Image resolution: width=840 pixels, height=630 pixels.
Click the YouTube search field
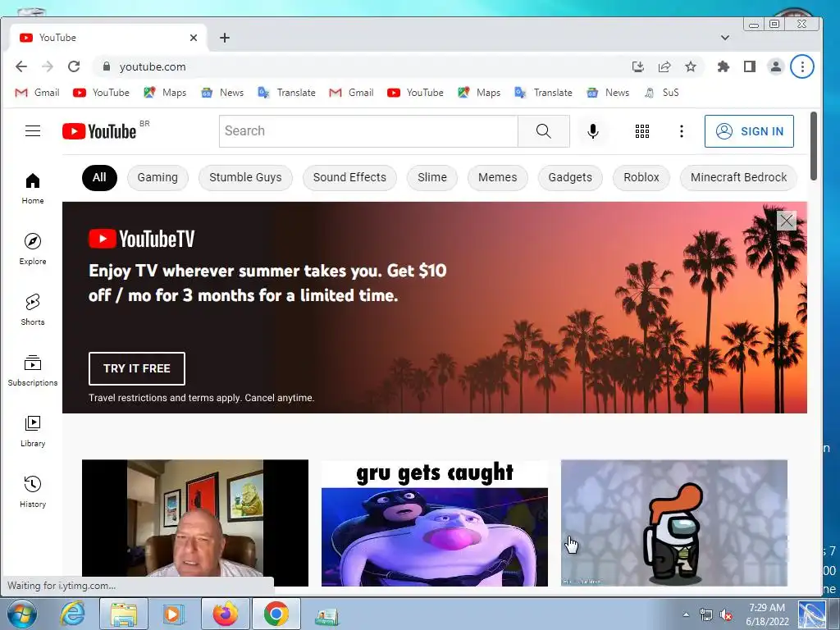point(368,131)
